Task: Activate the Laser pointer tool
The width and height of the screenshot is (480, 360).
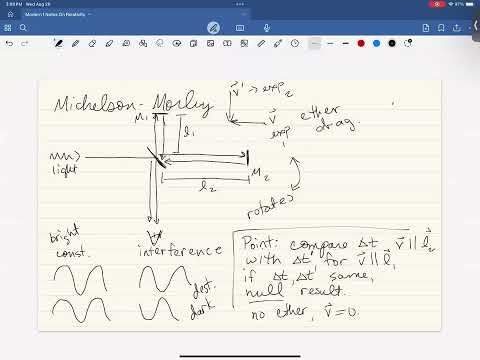Action: pyautogui.click(x=278, y=43)
